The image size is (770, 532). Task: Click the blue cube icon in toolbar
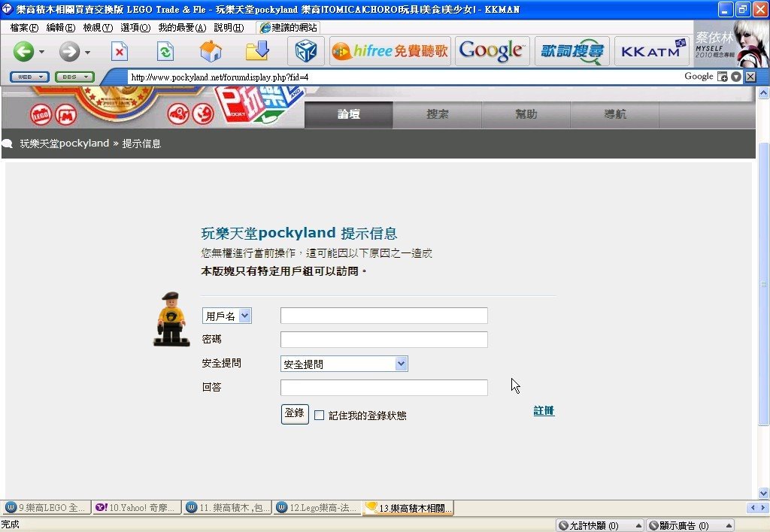click(305, 51)
